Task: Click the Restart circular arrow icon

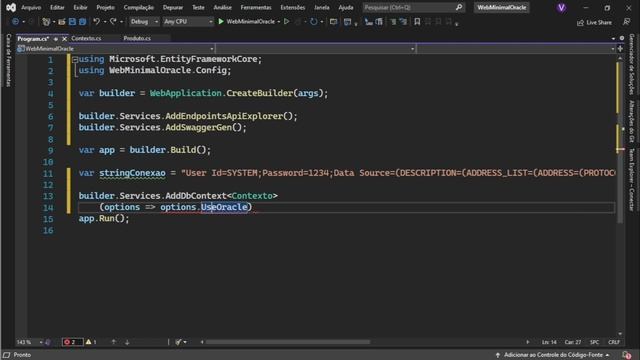Action: [x=313, y=22]
